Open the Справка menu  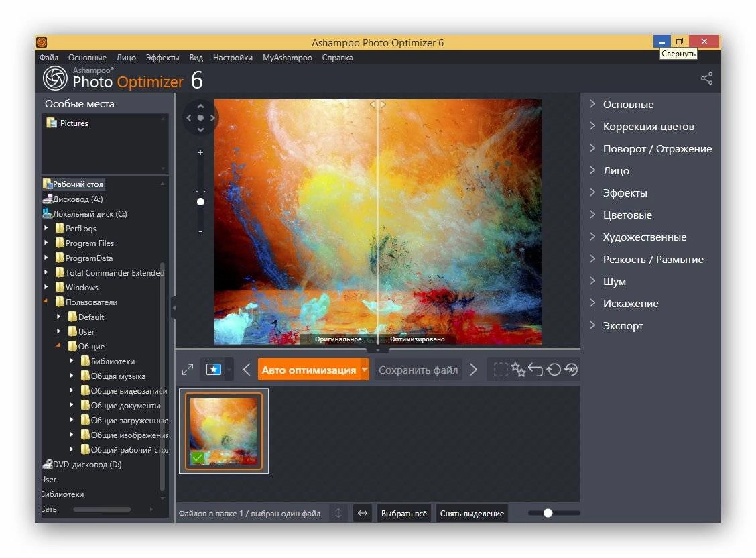coord(338,58)
